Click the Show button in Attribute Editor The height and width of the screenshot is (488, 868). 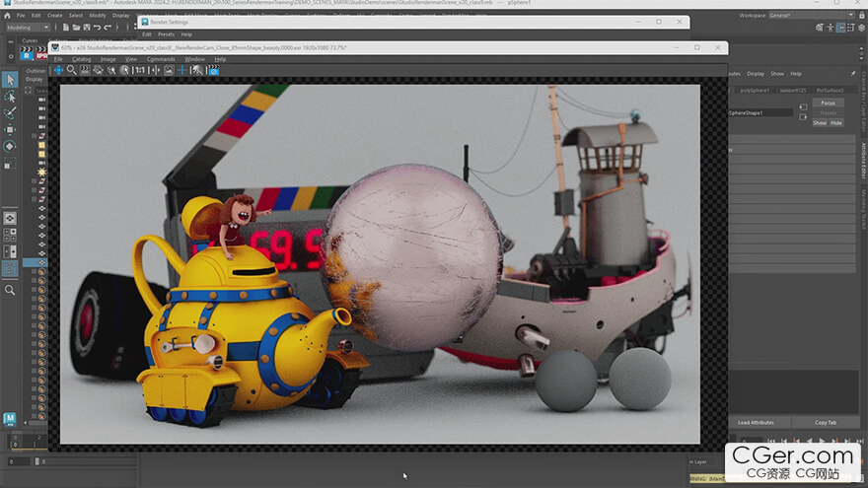point(820,123)
